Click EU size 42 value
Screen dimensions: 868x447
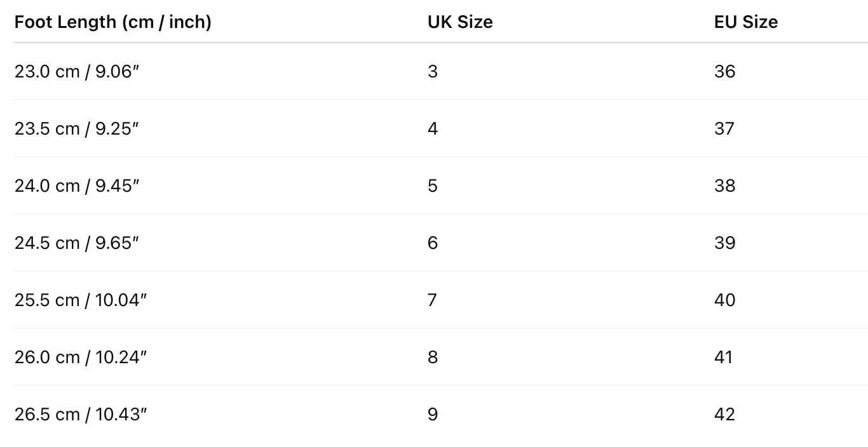724,414
